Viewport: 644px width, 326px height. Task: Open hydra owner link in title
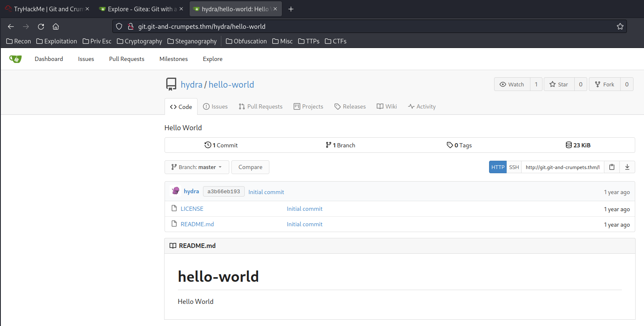click(x=192, y=84)
